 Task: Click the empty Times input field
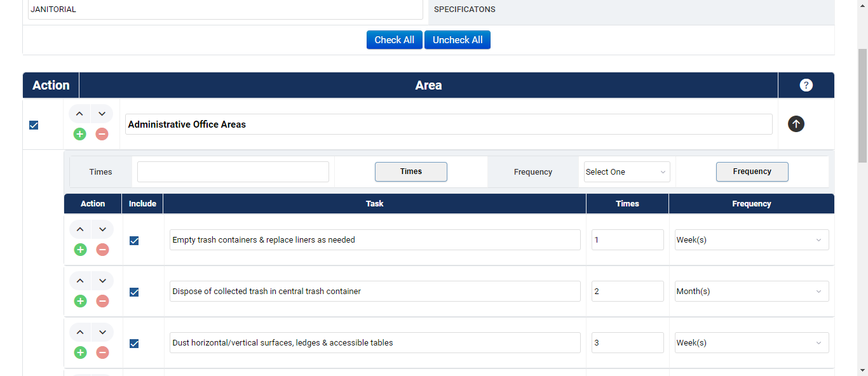(233, 172)
